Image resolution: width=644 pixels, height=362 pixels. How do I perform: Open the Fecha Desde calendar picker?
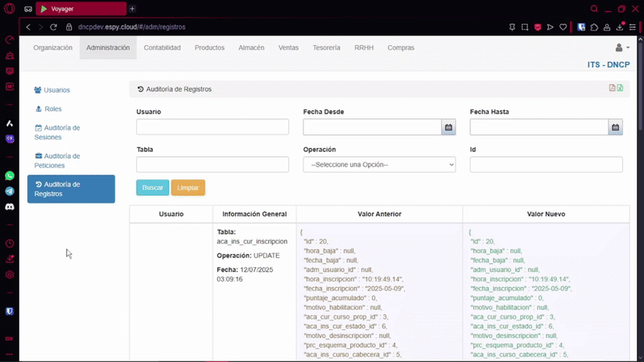(448, 127)
